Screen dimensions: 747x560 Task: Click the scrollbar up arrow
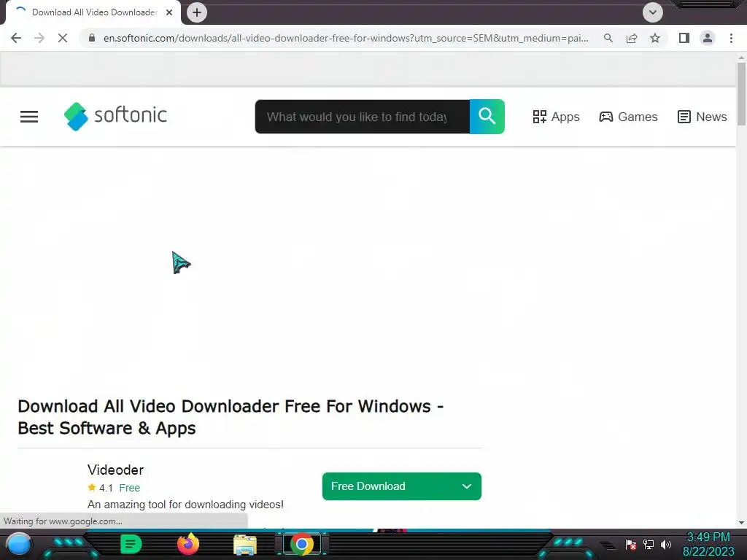[741, 58]
